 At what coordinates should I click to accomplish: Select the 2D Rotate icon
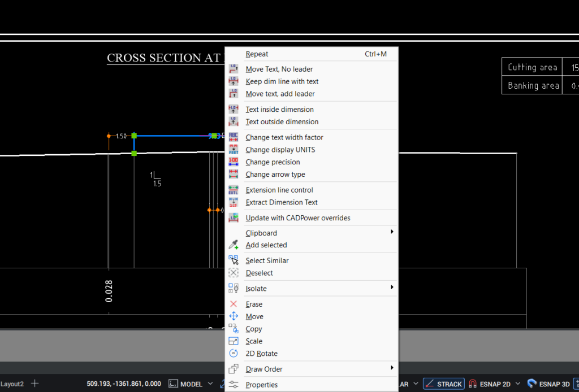click(x=234, y=353)
